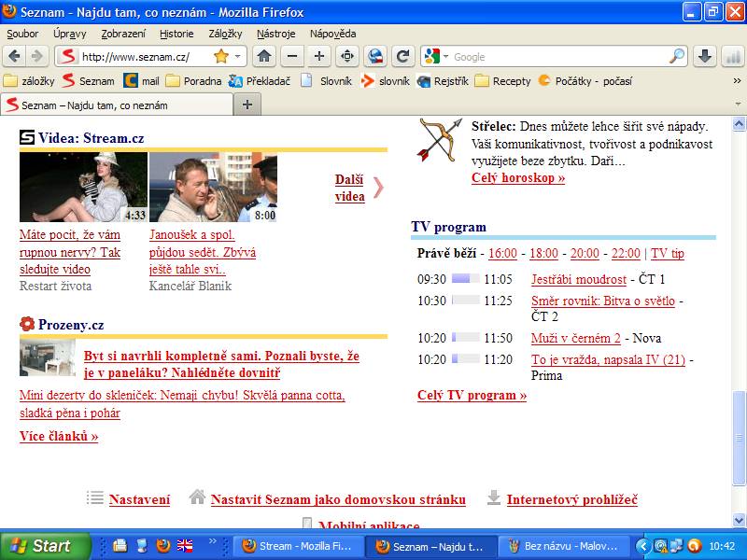Open the address bar history dropdown arrow
The width and height of the screenshot is (747, 560).
tap(238, 57)
